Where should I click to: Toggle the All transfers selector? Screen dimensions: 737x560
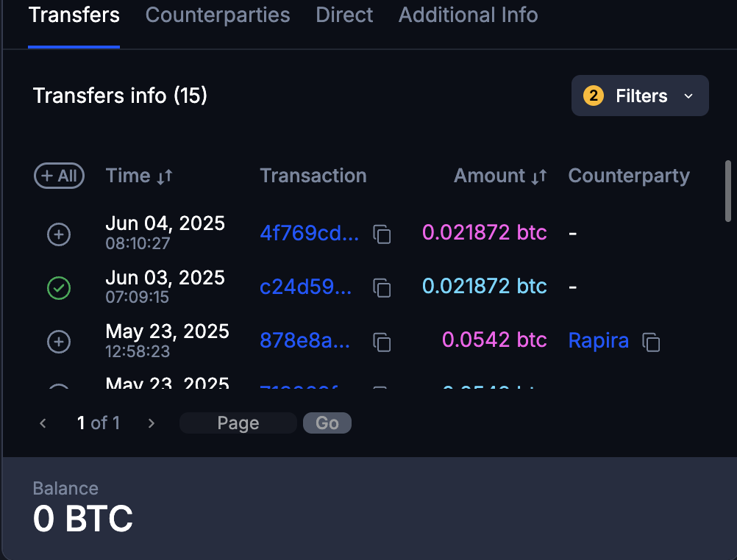[x=59, y=176]
